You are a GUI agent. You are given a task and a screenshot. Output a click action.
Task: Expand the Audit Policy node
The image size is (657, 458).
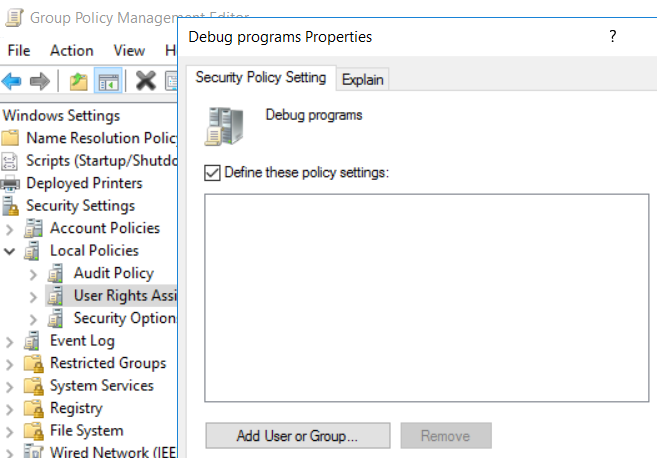coord(34,273)
